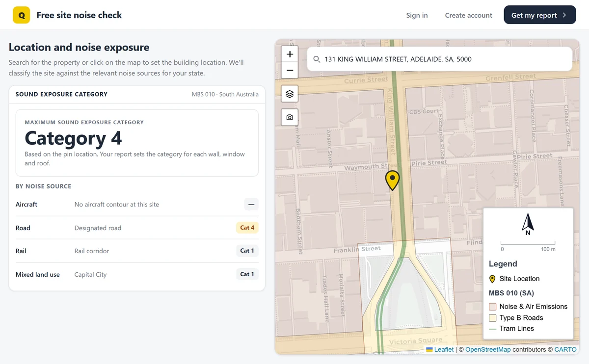Click the Aircraft dash badge
Image resolution: width=589 pixels, height=364 pixels.
coord(251,205)
